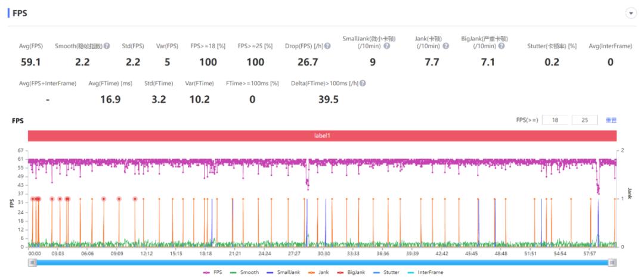Click the 00:00 time axis label
Viewport: 644px width, 277px height.
click(x=35, y=254)
